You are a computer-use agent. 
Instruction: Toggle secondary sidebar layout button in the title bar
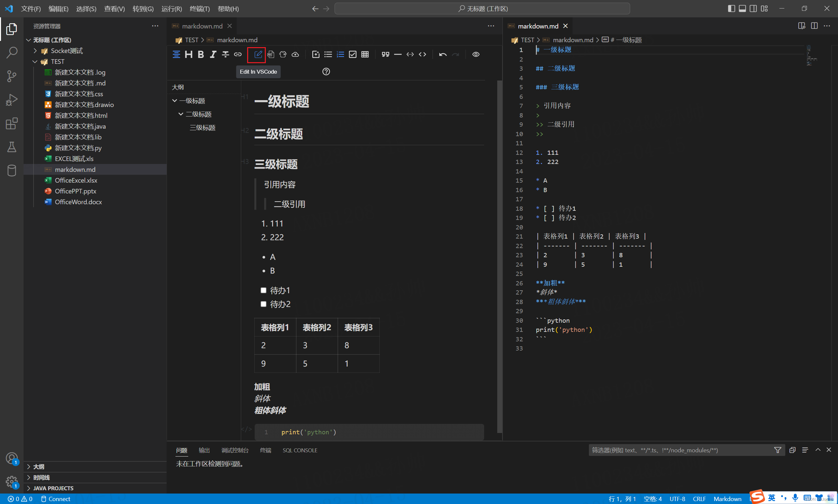(753, 9)
